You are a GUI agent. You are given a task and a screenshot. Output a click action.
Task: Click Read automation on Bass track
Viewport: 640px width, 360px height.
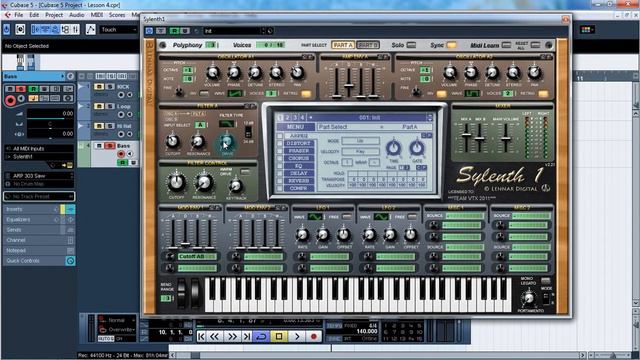(122, 162)
